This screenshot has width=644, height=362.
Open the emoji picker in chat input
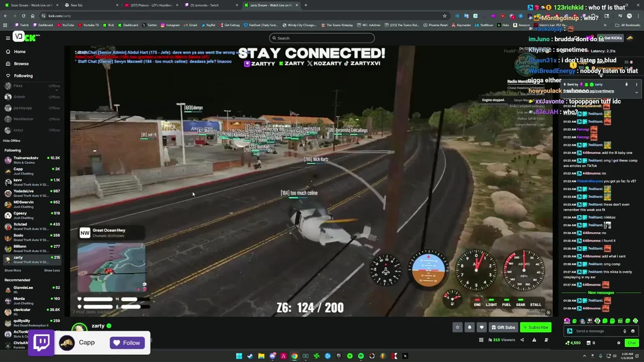[x=633, y=331]
